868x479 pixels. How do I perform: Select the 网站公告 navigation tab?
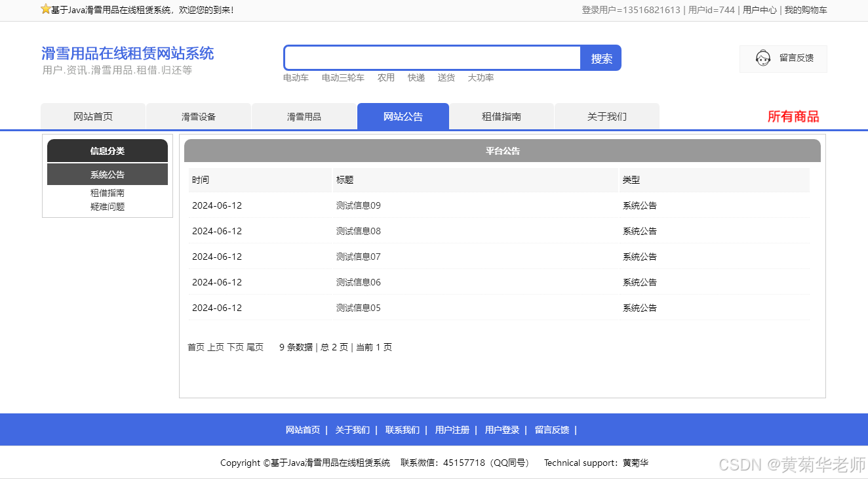click(403, 116)
